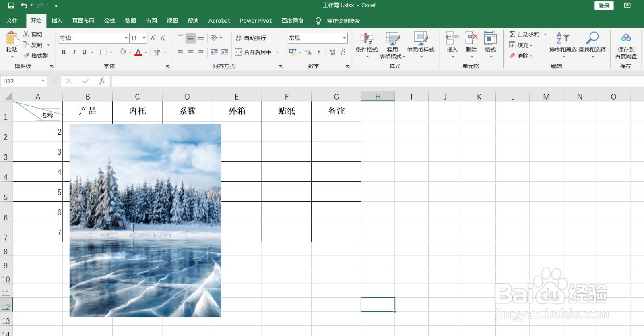Click the Copy button
The width and height of the screenshot is (644, 336).
(33, 45)
